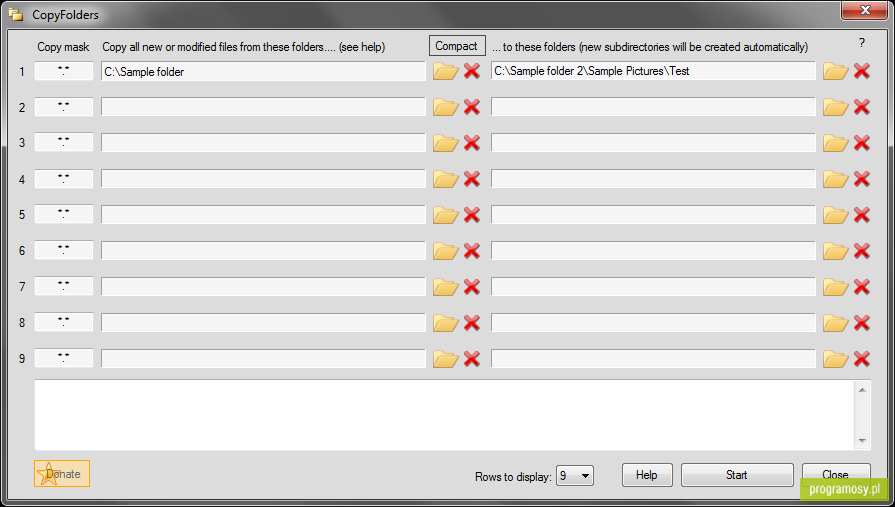Open the question mark help icon
Image resolution: width=895 pixels, height=507 pixels.
pyautogui.click(x=862, y=43)
